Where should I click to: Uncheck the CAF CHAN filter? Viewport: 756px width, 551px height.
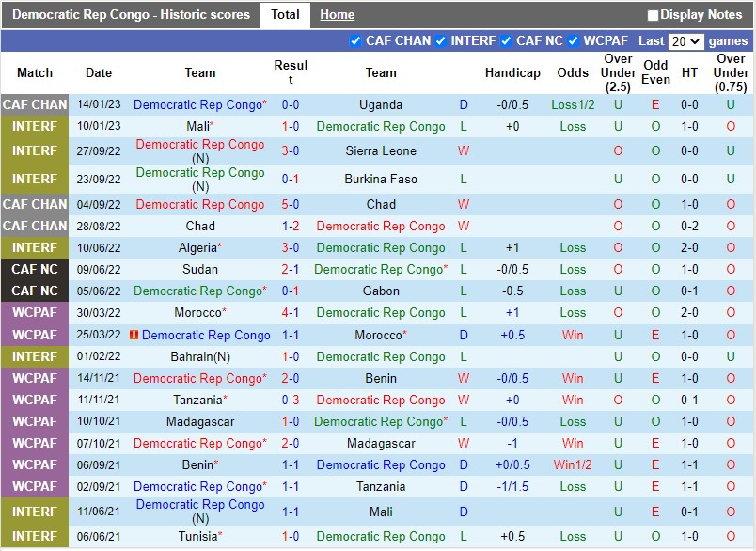355,41
